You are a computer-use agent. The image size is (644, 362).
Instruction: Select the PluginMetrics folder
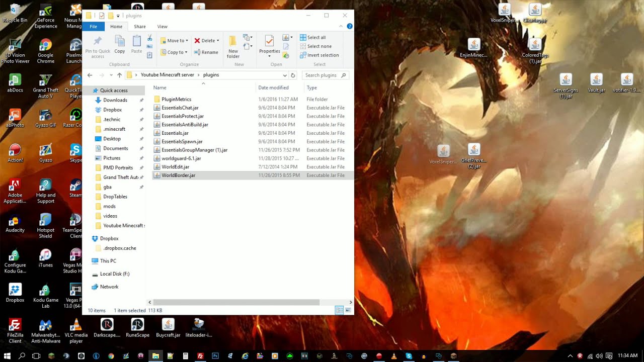tap(176, 100)
